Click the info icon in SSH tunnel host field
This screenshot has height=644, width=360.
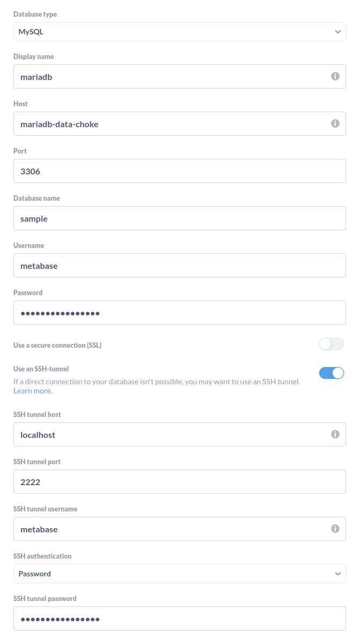(x=335, y=434)
